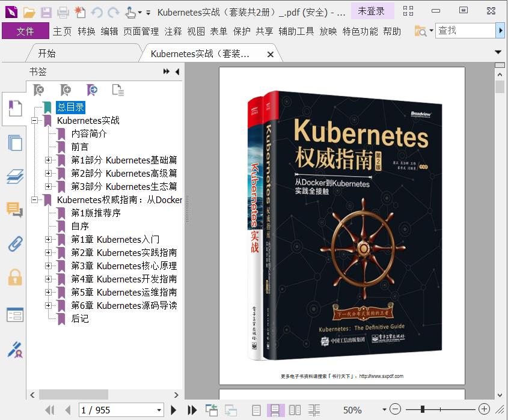
Task: Select continuous page view mode
Action: coord(275,410)
